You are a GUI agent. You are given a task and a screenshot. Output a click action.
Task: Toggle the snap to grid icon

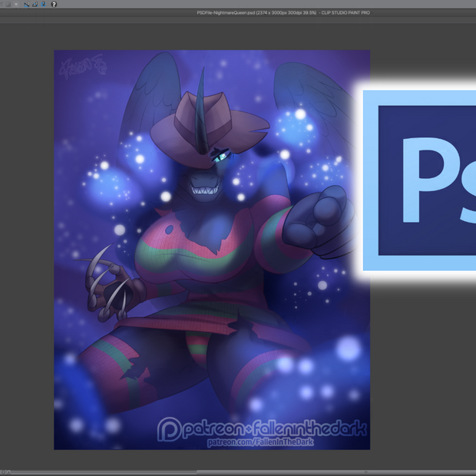click(x=44, y=5)
